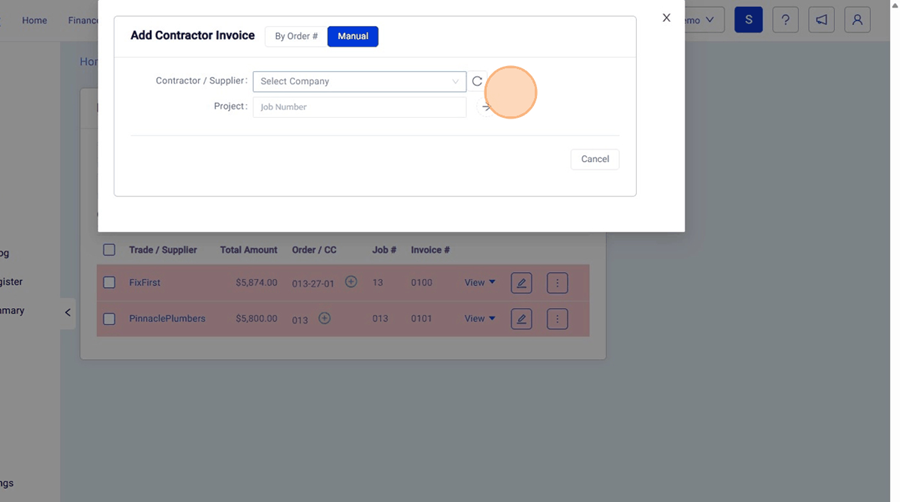The height and width of the screenshot is (502, 900).
Task: Close the Add Contractor Invoice dialog
Action: tap(666, 18)
